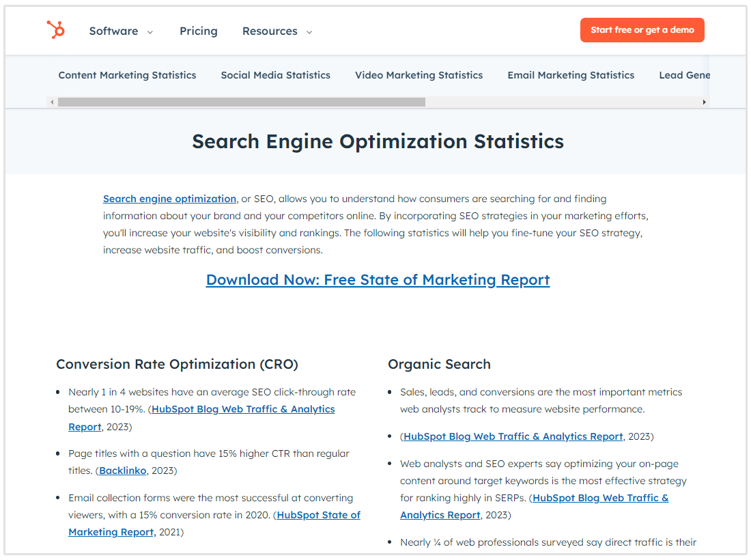Click the horizontal scrollbar right arrow
This screenshot has height=560, width=751.
[705, 102]
